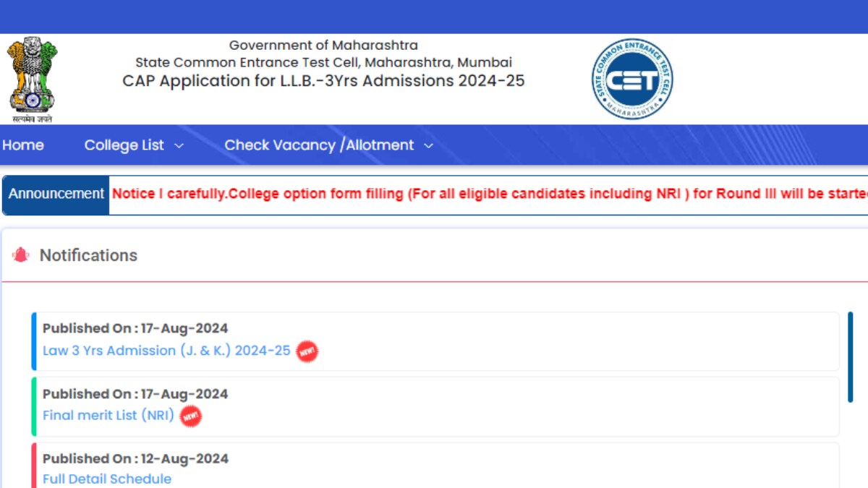Open the Final merit List (NRI) link
The width and height of the screenshot is (868, 488).
[109, 416]
